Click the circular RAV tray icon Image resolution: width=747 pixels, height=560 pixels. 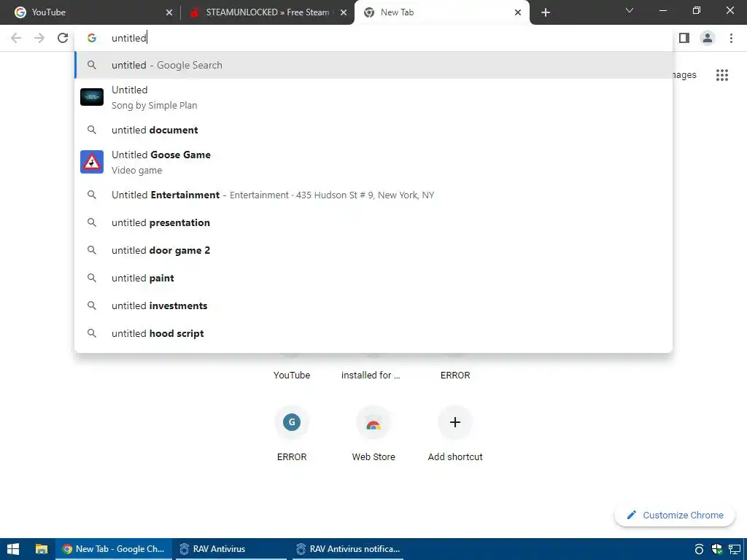tap(699, 549)
